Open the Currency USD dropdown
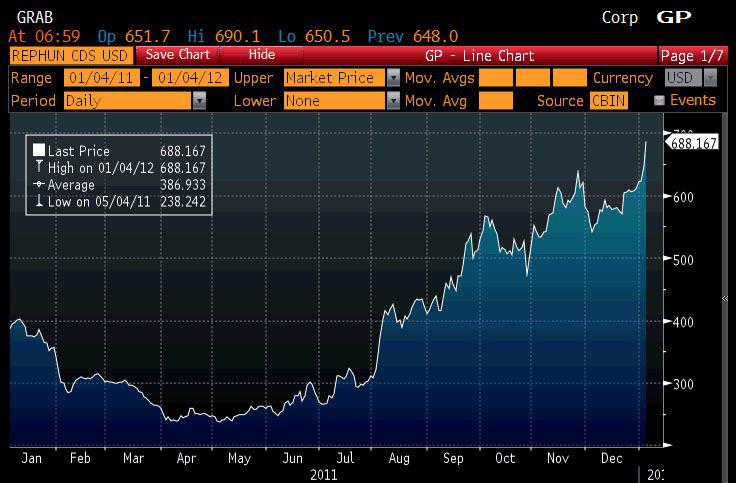The image size is (736, 483). 710,78
